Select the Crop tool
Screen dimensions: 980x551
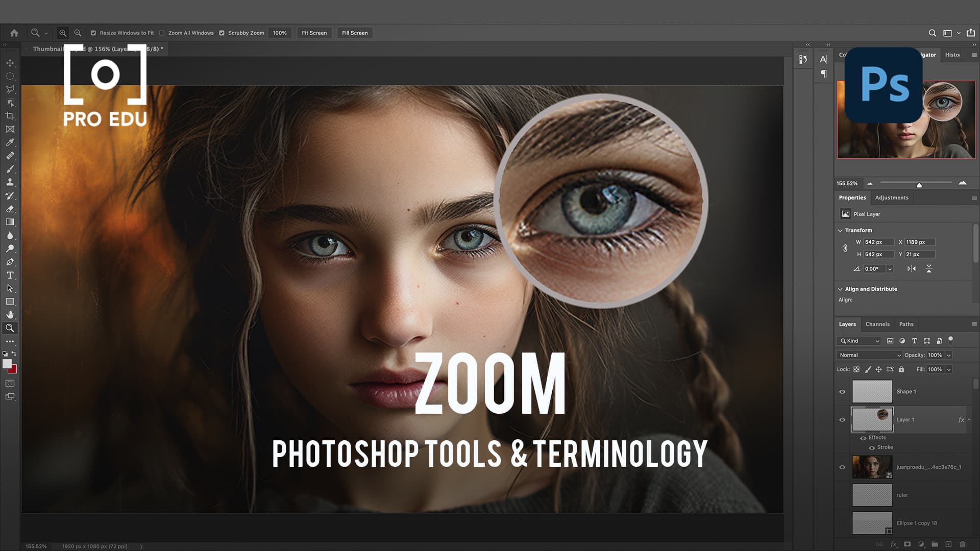tap(10, 116)
